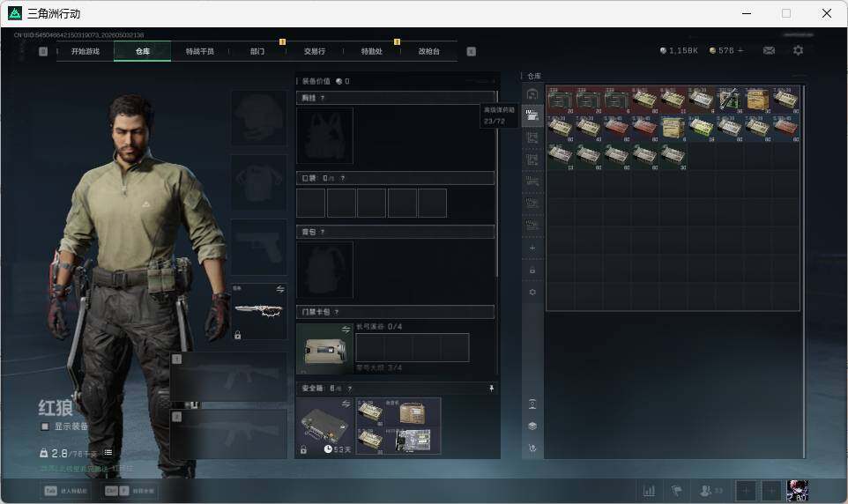Click the first plus squad slot at bottom
The width and height of the screenshot is (848, 504).
click(x=746, y=491)
